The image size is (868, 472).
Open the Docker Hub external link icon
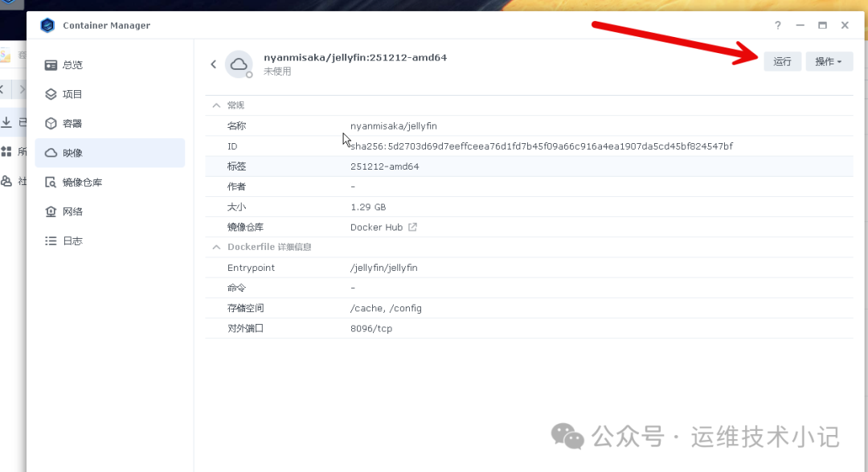coord(412,227)
